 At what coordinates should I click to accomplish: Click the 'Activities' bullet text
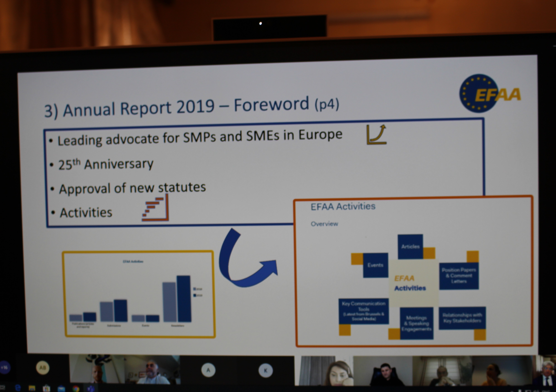[x=86, y=213]
